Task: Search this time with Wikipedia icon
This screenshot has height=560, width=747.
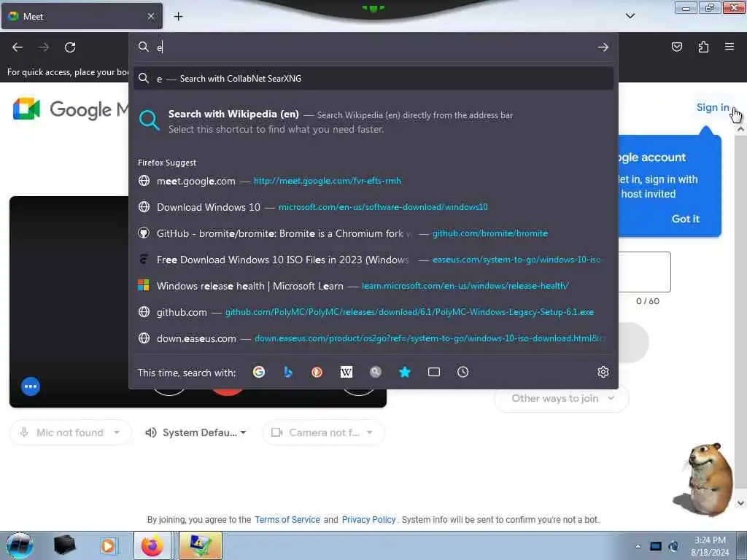Action: click(x=347, y=372)
